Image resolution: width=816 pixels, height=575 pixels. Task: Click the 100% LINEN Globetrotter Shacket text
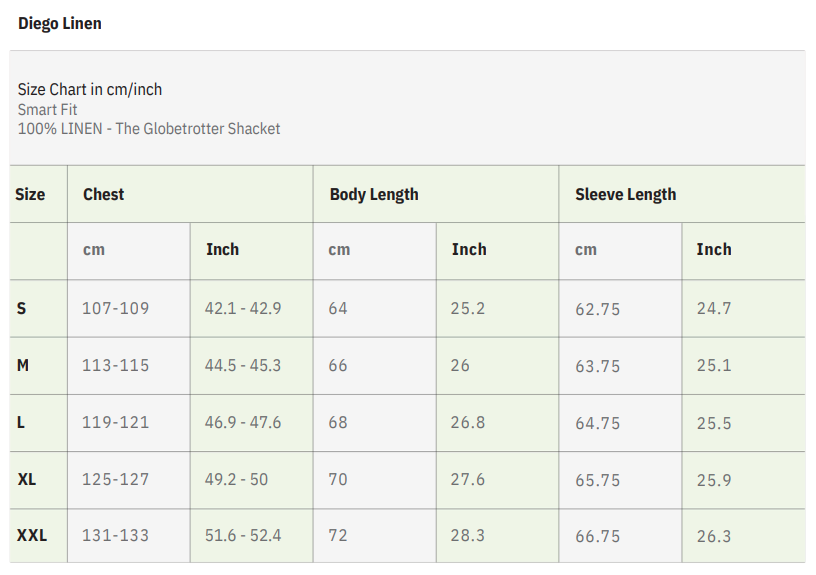tap(149, 128)
